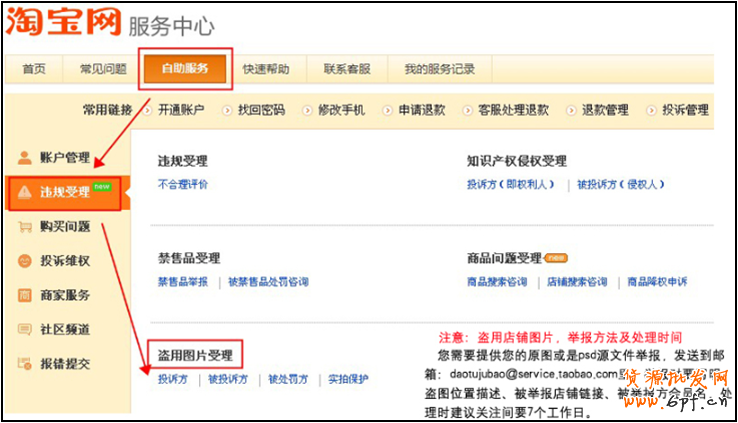Click the Taobao logo
This screenshot has width=738, height=423.
pyautogui.click(x=60, y=23)
